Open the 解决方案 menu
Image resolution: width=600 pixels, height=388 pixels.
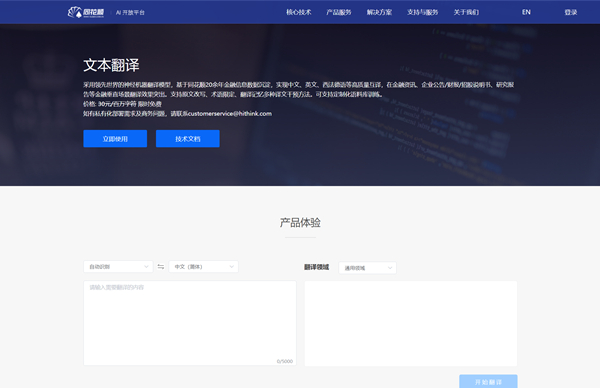[379, 12]
